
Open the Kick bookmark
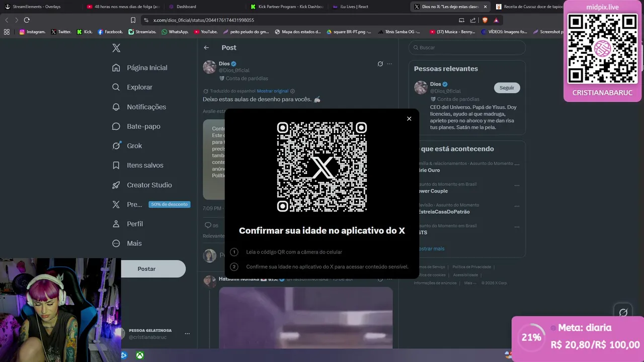[x=85, y=32]
